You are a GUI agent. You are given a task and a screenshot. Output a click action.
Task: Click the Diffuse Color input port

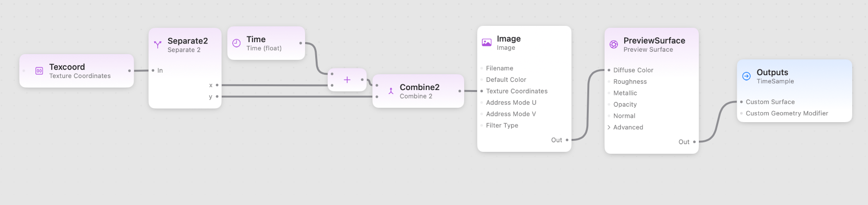609,70
